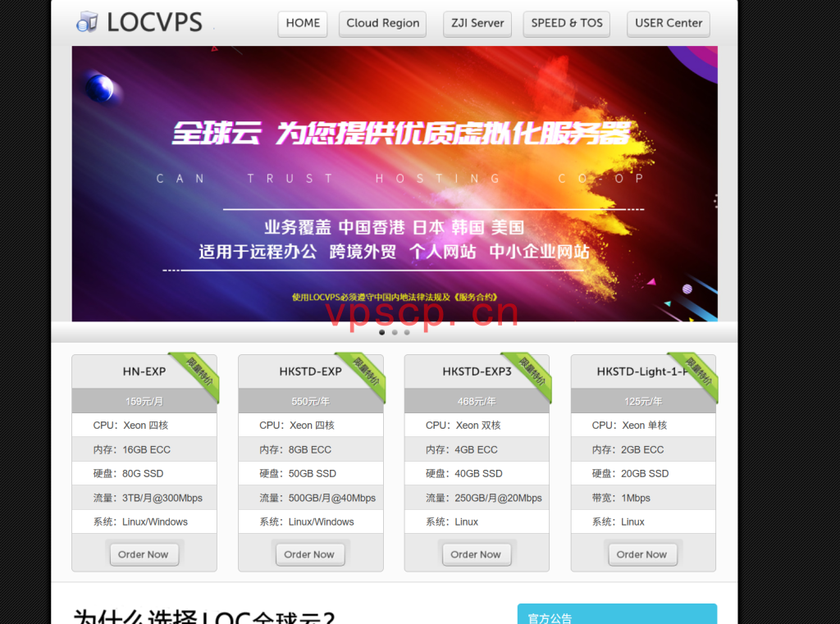Open the USER Center menu
The image size is (840, 624).
click(668, 24)
